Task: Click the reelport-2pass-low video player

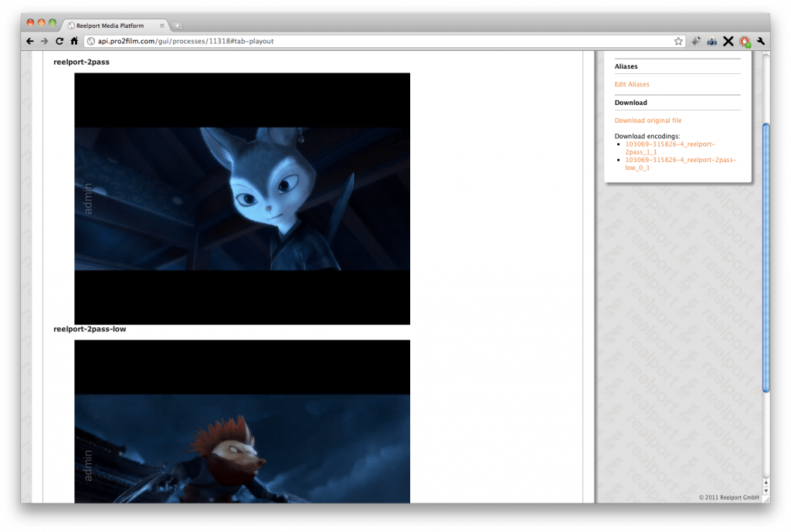Action: coord(242,422)
